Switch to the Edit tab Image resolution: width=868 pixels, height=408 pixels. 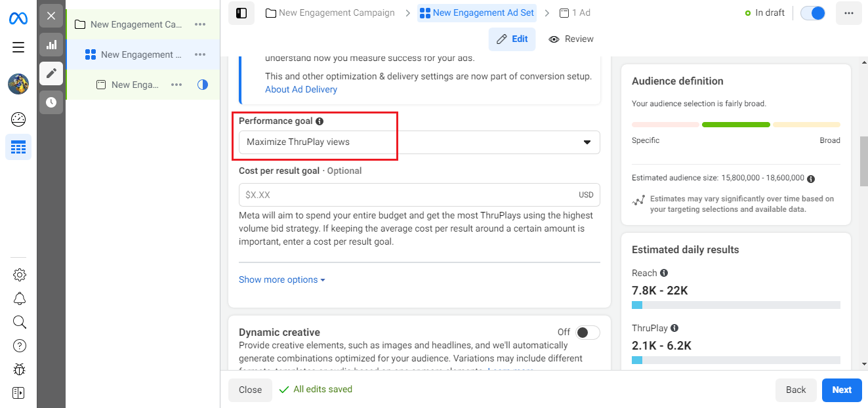click(x=512, y=39)
